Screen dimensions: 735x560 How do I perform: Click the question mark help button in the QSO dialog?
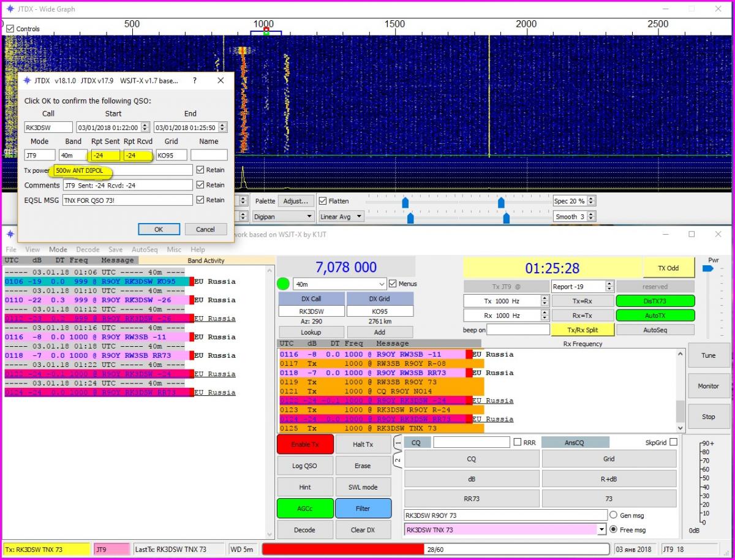pos(195,80)
